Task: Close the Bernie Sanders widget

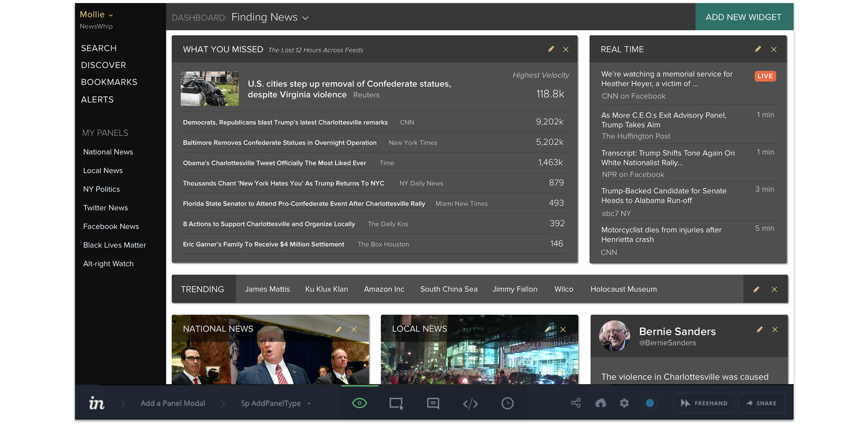Action: [775, 329]
